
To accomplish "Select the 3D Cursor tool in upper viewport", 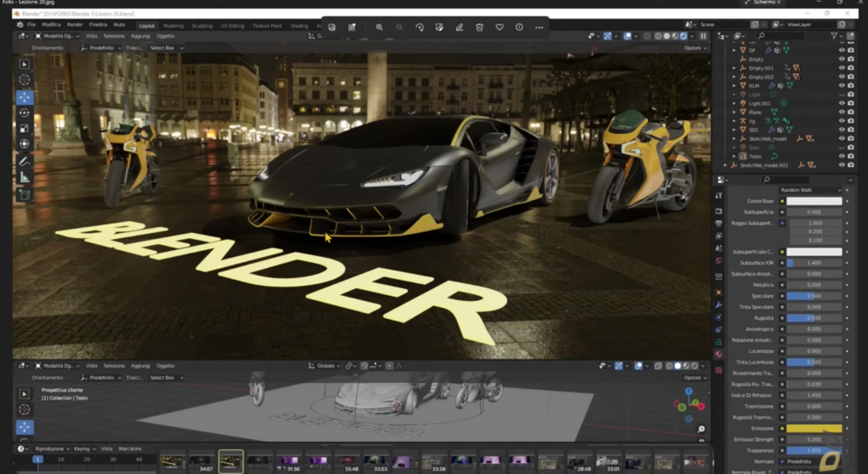I will point(25,80).
